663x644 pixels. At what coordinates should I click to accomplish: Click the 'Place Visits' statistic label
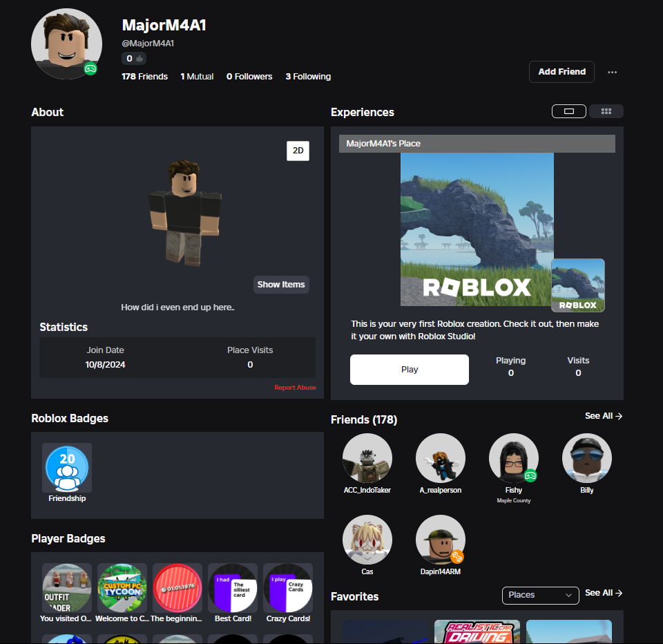click(250, 350)
